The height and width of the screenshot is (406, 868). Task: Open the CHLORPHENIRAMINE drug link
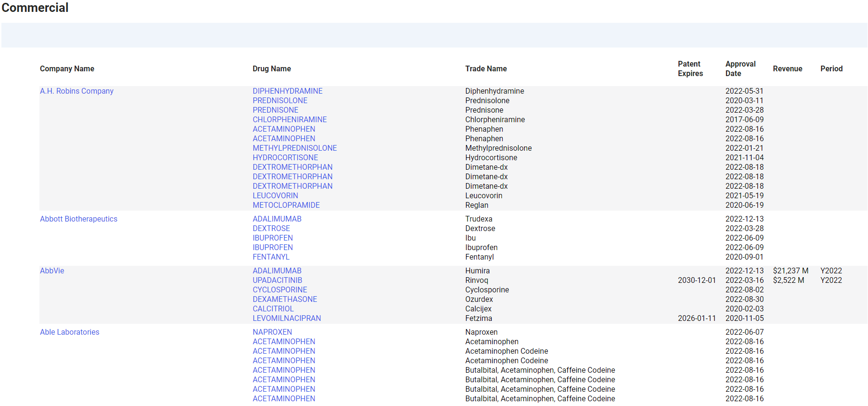pos(290,119)
